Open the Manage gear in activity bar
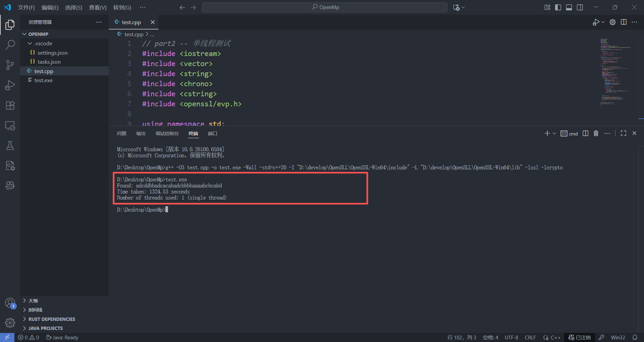 (x=10, y=323)
